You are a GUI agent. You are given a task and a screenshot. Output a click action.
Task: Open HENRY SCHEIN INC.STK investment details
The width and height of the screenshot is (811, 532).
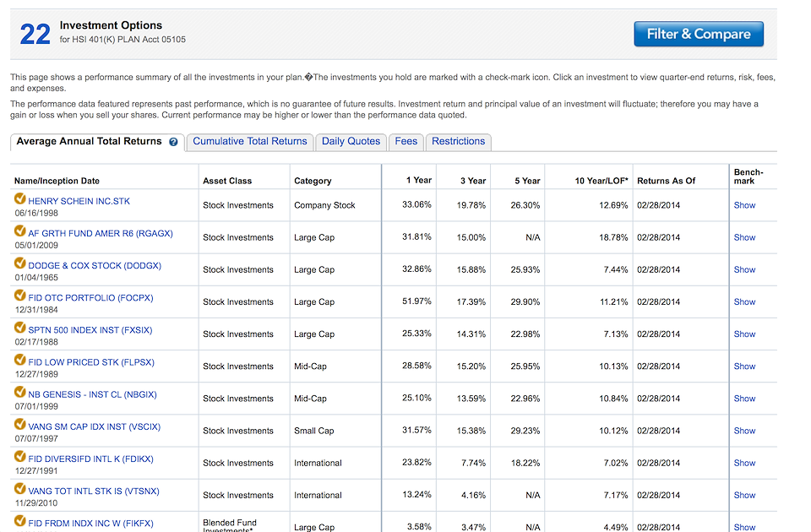(x=79, y=201)
